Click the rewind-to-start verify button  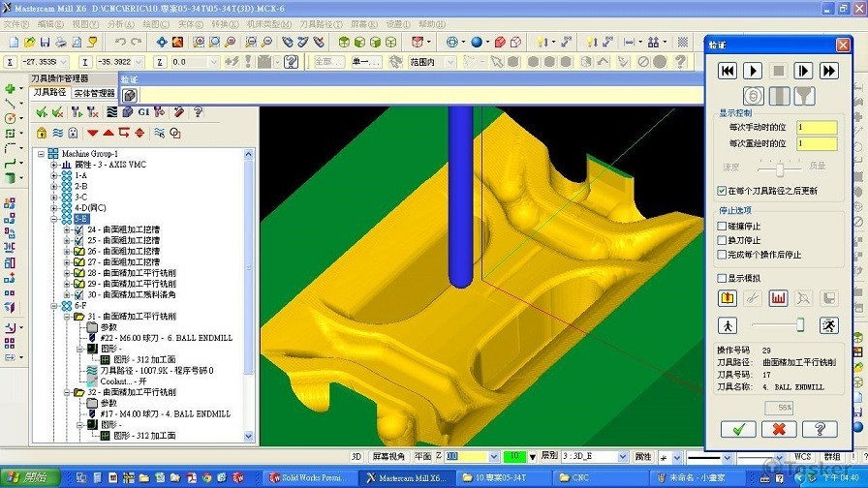[x=728, y=71]
